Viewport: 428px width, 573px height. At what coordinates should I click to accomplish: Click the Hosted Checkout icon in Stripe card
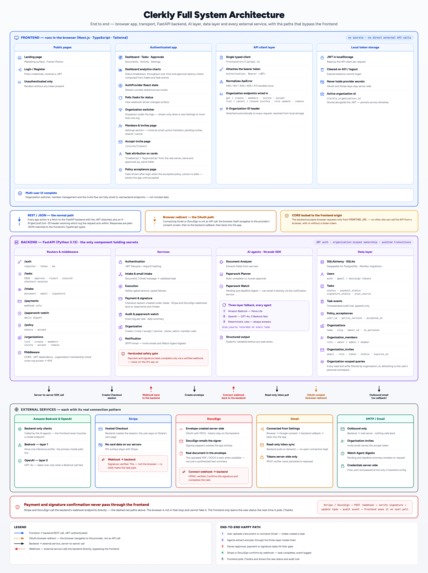(x=101, y=429)
